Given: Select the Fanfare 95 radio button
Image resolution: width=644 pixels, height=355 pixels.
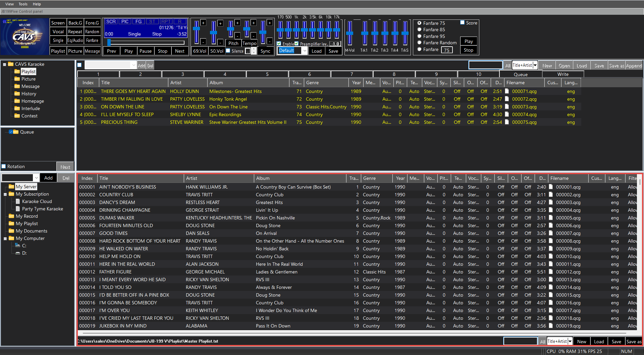Looking at the screenshot, I should 419,36.
